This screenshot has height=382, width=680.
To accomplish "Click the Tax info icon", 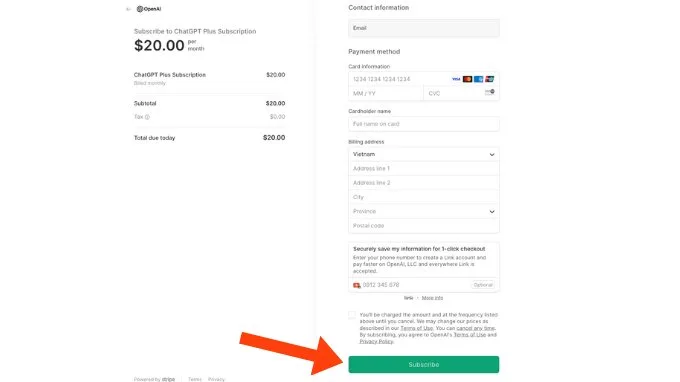I will [x=147, y=117].
